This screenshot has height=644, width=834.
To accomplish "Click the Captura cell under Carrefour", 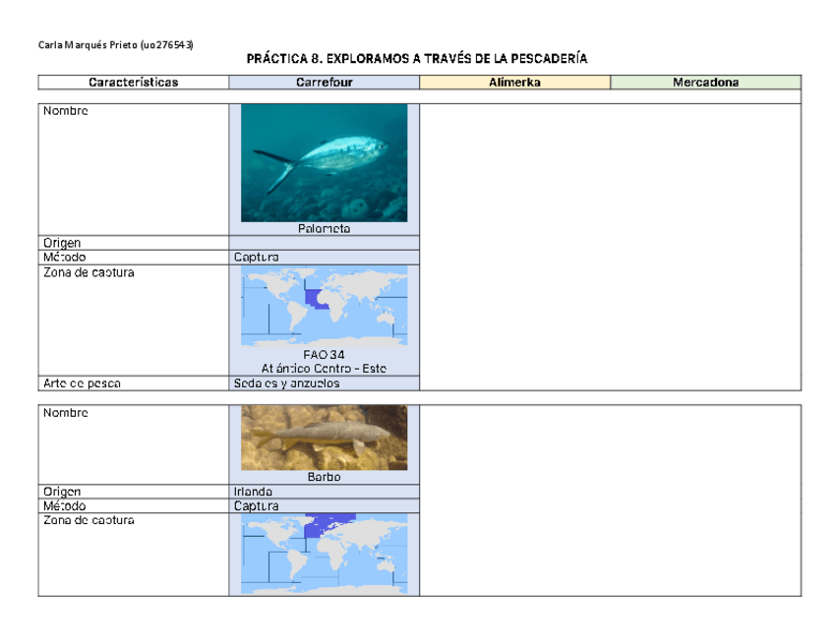I will point(255,257).
